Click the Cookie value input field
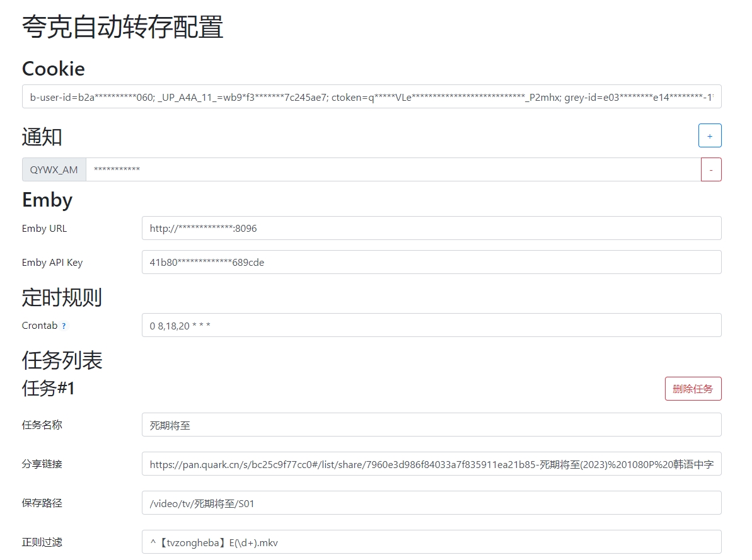The image size is (752, 560). [371, 96]
